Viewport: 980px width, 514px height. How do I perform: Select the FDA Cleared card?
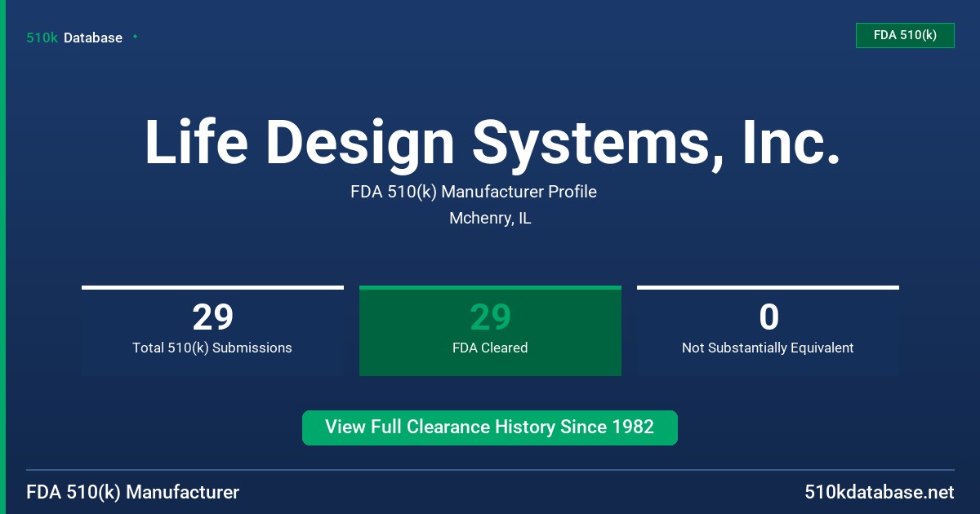[x=490, y=330]
